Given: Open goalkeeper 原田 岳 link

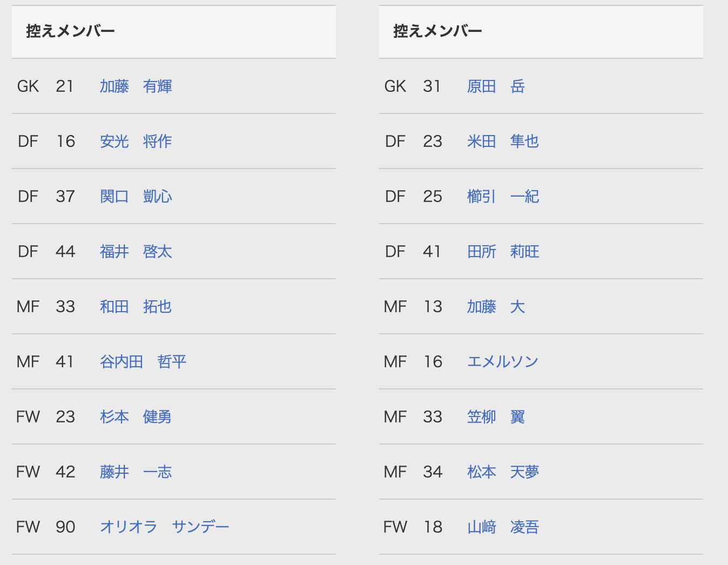Looking at the screenshot, I should (x=496, y=86).
